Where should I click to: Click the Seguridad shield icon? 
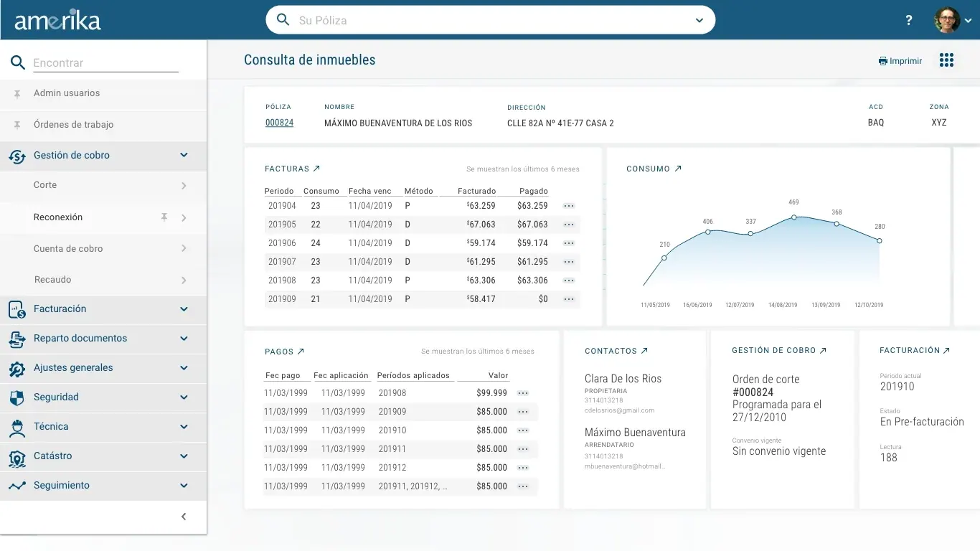pos(17,398)
